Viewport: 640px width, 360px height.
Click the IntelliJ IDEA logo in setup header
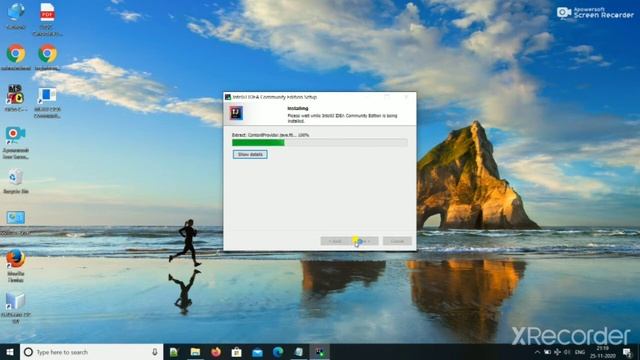(236, 113)
